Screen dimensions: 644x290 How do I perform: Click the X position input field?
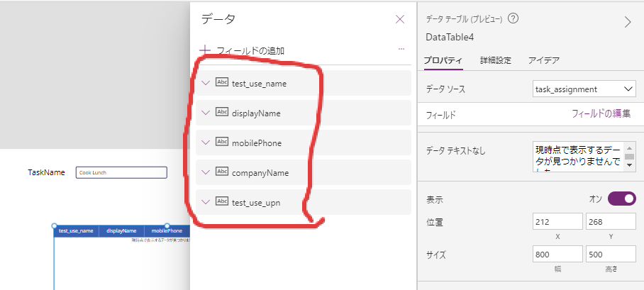coord(557,222)
